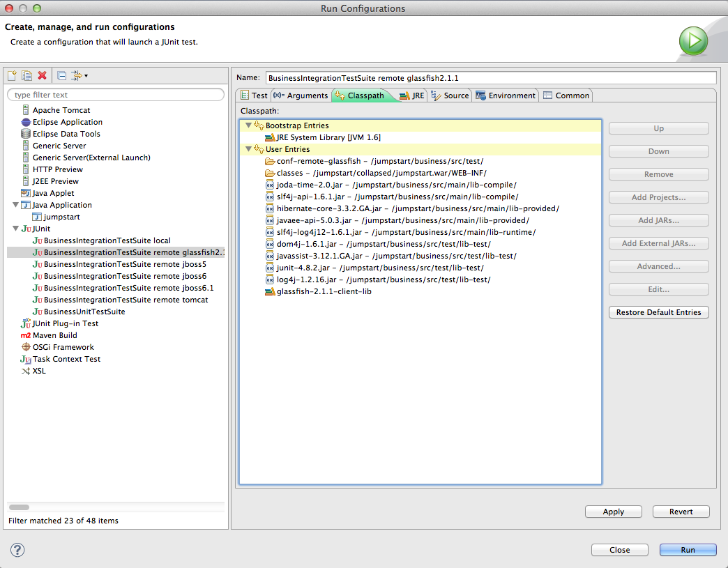This screenshot has height=568, width=728.
Task: Switch to the Common tab
Action: (x=566, y=95)
